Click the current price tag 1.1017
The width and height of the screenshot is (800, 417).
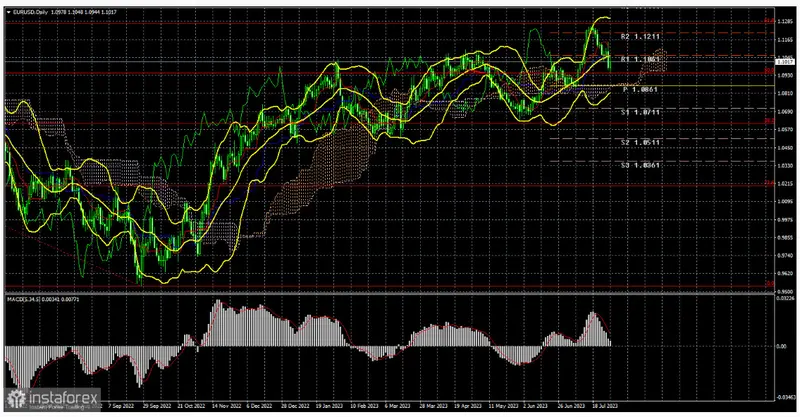[x=783, y=62]
